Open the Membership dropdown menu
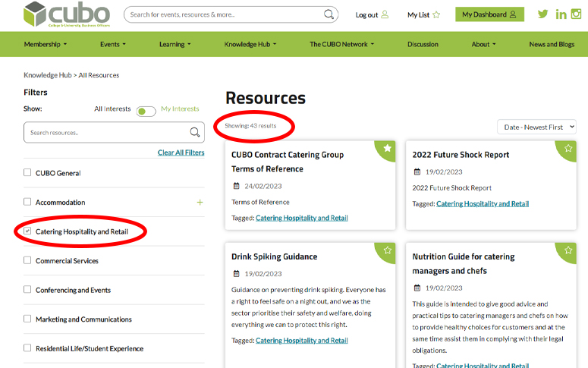 click(x=46, y=44)
